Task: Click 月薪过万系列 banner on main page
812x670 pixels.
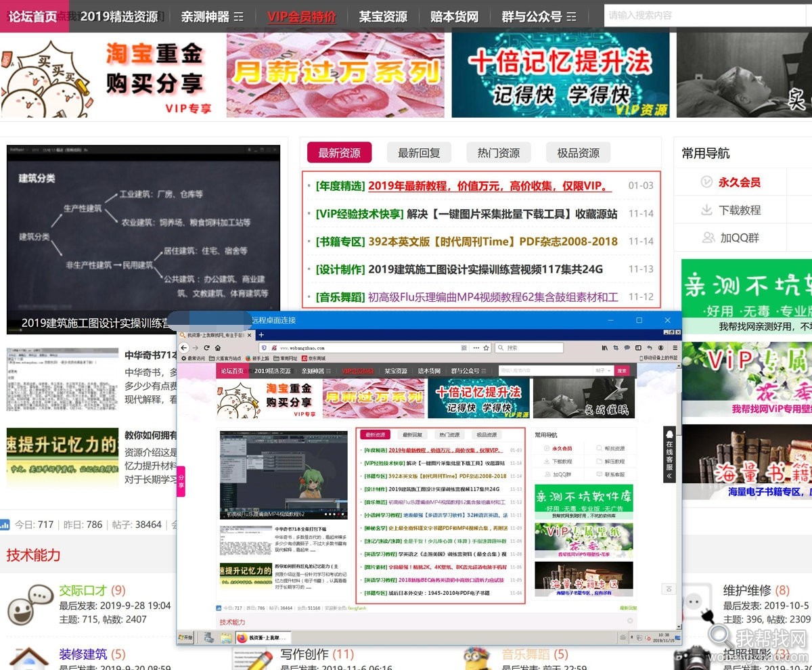Action: pyautogui.click(x=336, y=76)
